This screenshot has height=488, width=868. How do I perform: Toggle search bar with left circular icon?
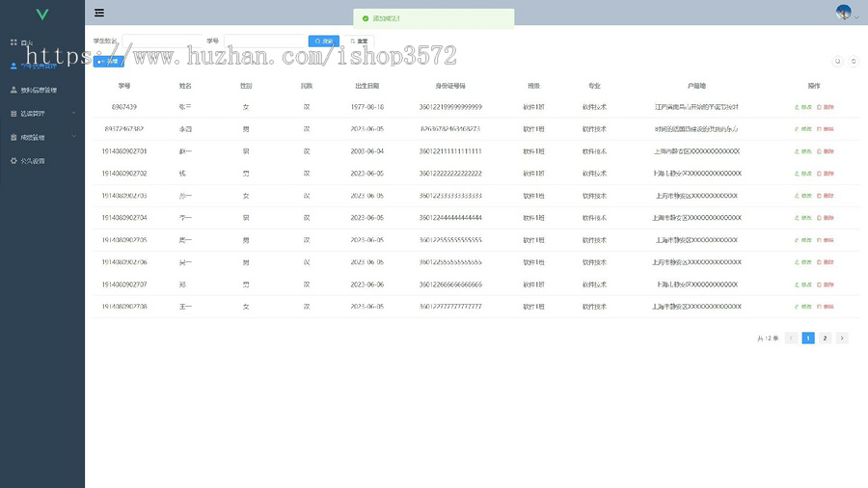pyautogui.click(x=837, y=62)
